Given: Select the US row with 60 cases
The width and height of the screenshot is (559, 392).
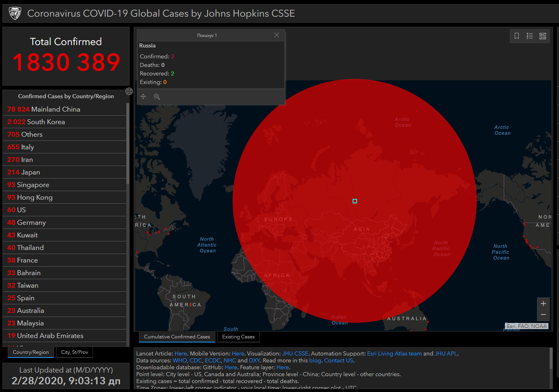Looking at the screenshot, I should (65, 210).
